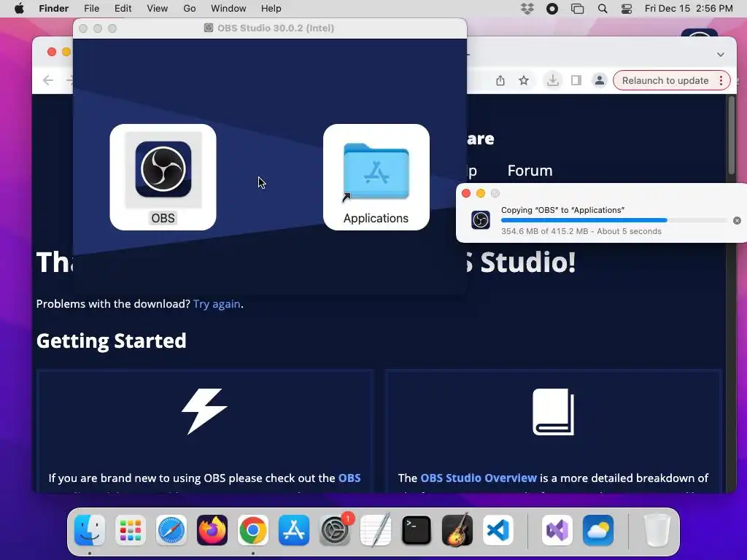The height and width of the screenshot is (560, 747).
Task: Expand the Chrome tab search chevron
Action: (x=720, y=55)
